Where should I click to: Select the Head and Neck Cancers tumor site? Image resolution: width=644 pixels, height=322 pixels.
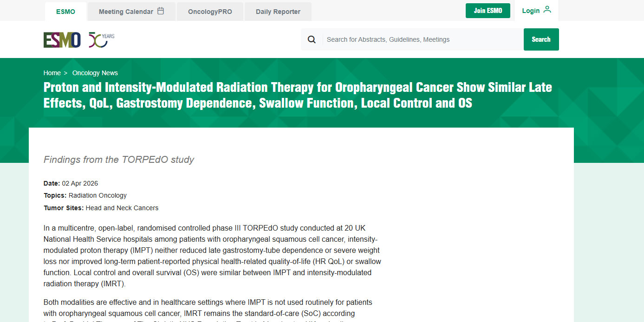122,208
